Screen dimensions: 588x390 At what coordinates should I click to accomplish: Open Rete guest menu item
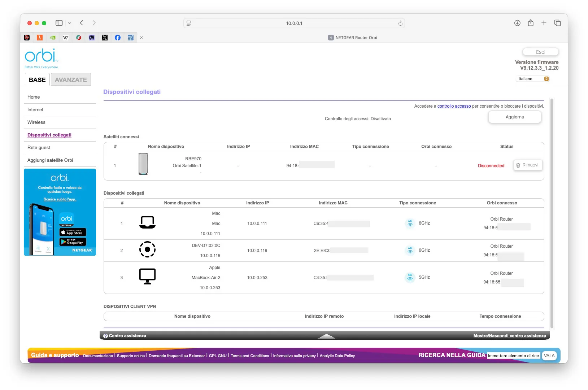click(x=39, y=148)
